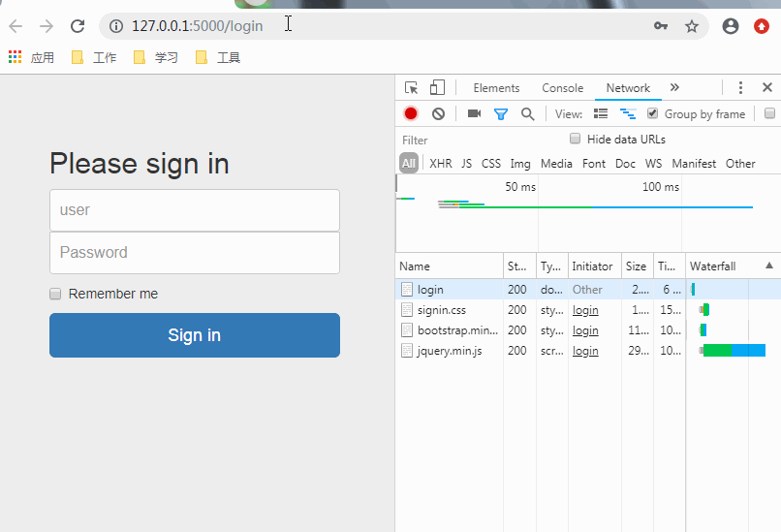Open login initiator link for bootstrap.min
The image size is (781, 532).
[585, 330]
